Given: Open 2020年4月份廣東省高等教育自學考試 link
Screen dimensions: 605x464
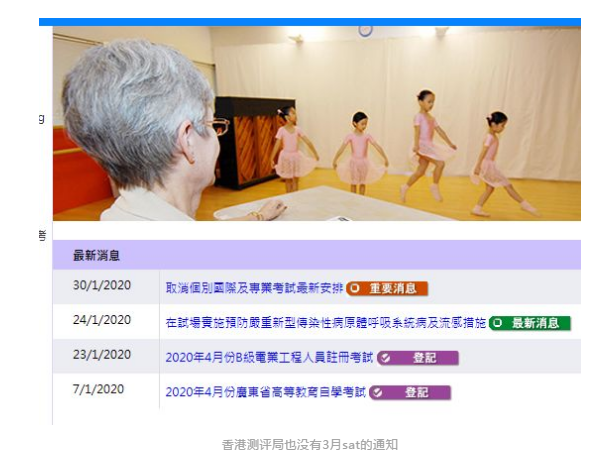Looking at the screenshot, I should [265, 392].
